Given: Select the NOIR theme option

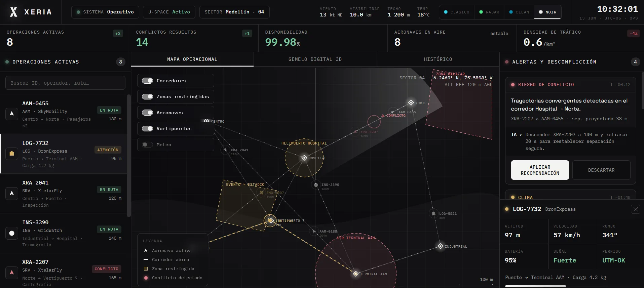Looking at the screenshot, I should tap(547, 12).
